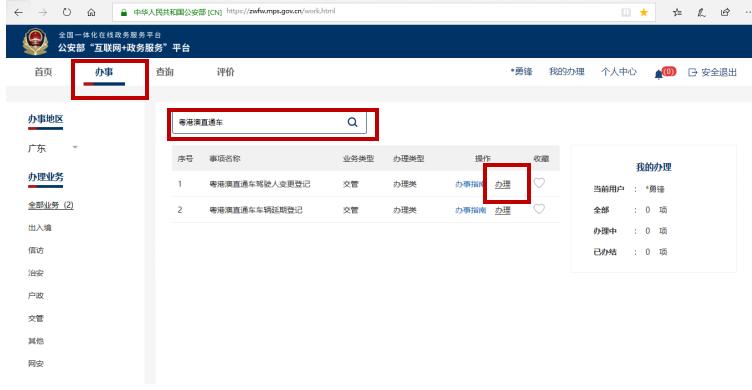Click the 业务类型 column header
Screen dimensions: 752x390
tap(358, 159)
